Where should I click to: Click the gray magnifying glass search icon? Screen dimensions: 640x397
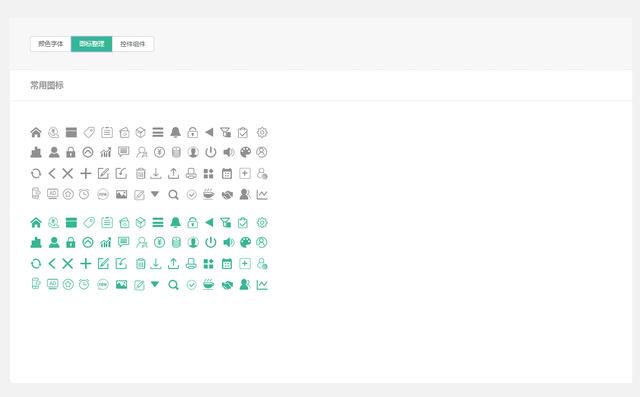point(173,195)
